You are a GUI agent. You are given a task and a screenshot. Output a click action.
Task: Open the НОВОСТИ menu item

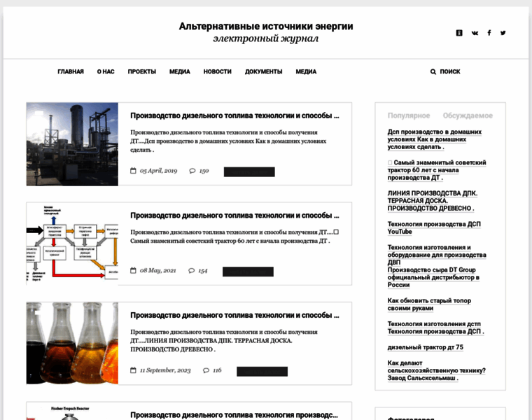click(x=217, y=71)
